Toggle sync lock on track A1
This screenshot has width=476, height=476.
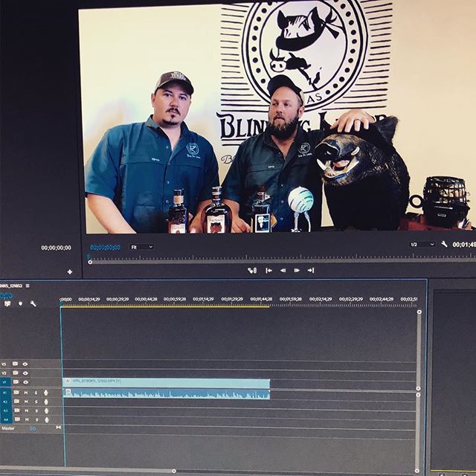coord(16,393)
